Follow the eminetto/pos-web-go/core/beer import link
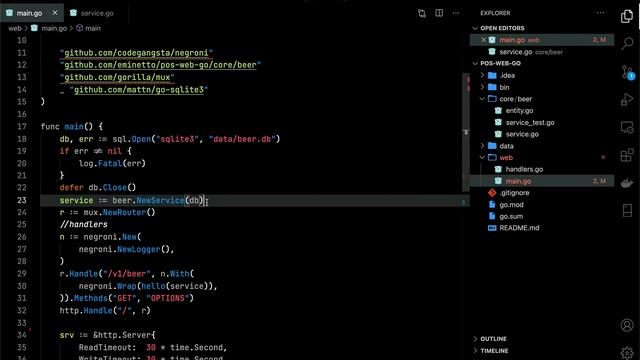 click(160, 65)
